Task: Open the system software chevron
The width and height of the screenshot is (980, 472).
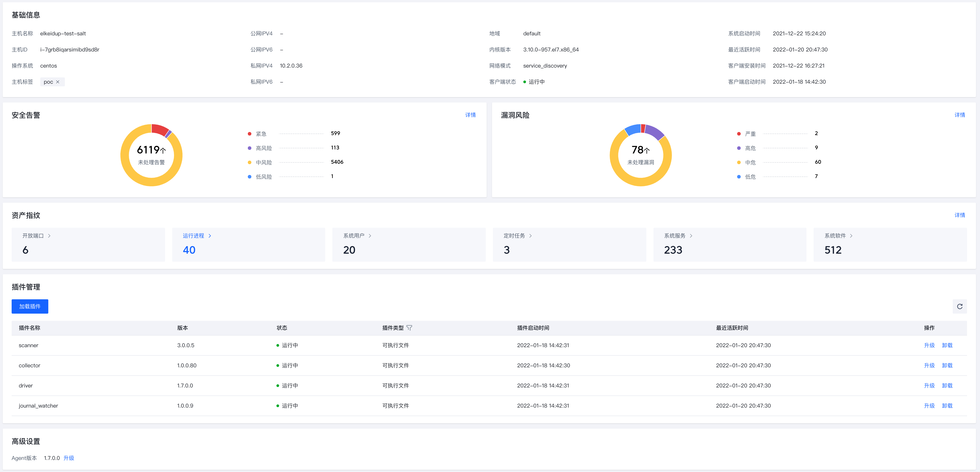Action: (851, 236)
